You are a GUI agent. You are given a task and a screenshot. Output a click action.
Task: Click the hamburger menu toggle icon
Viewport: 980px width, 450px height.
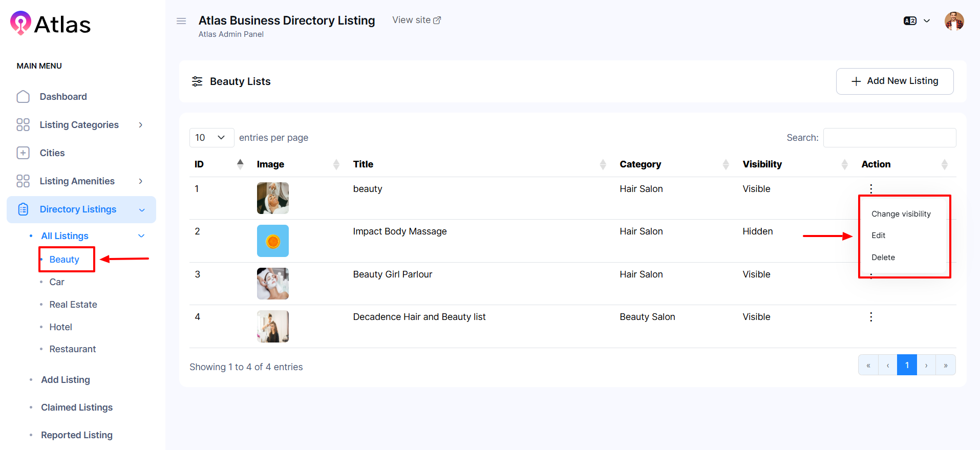[x=181, y=21]
